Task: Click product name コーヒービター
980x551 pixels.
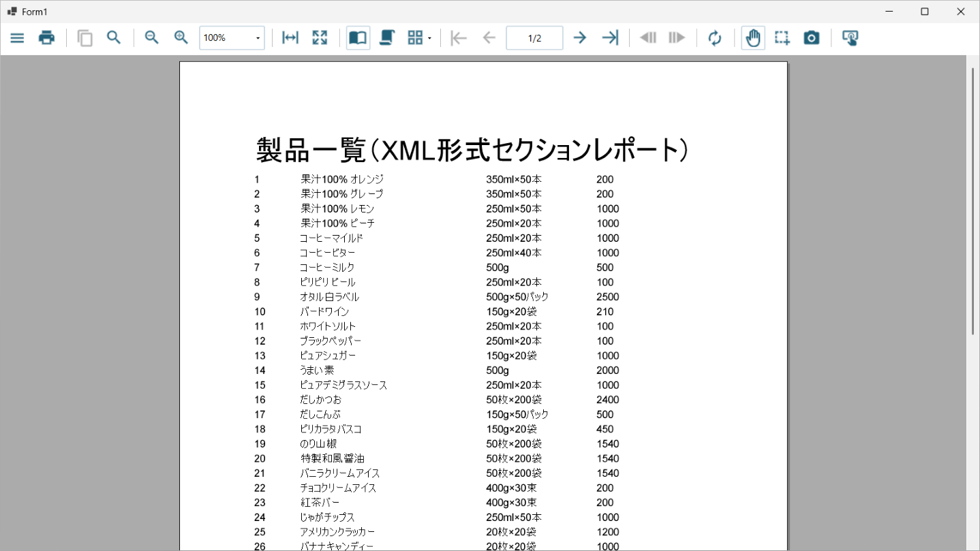Action: coord(328,253)
